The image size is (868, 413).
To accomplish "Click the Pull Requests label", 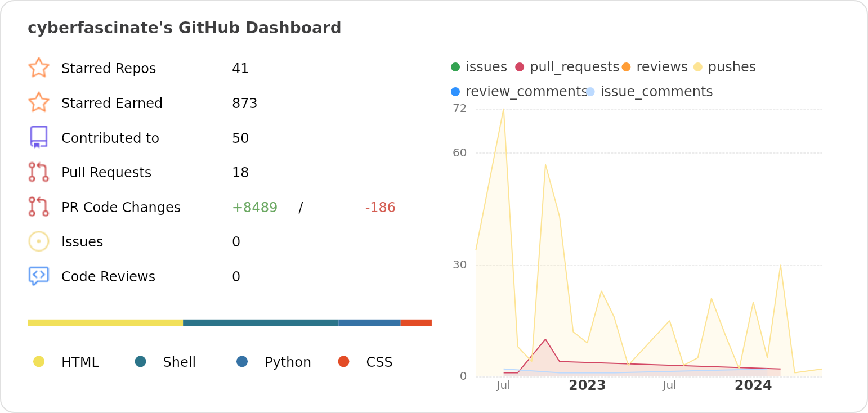I will (x=106, y=173).
